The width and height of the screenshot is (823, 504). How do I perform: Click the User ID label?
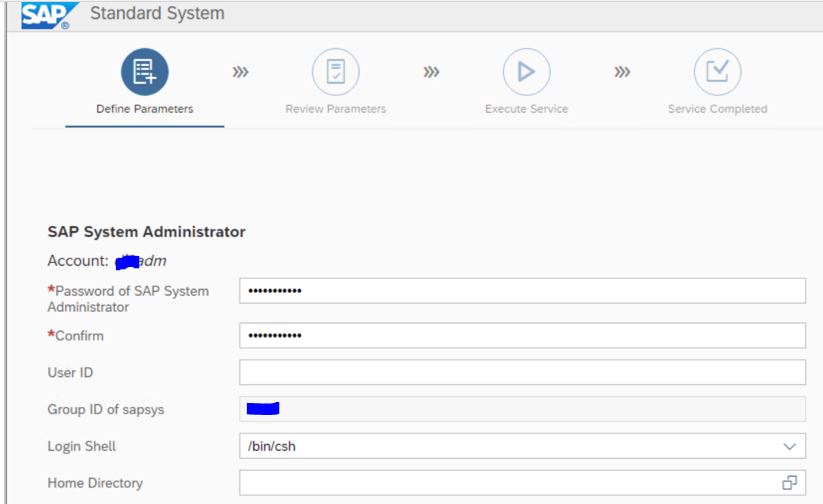[x=70, y=372]
